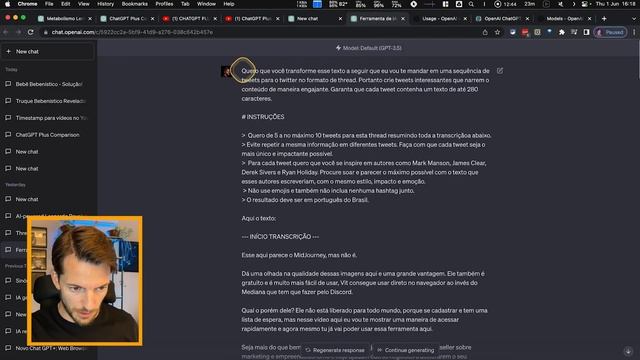The width and height of the screenshot is (640, 360).
Task: Close the Usage - OpenAI tab
Action: (x=465, y=19)
